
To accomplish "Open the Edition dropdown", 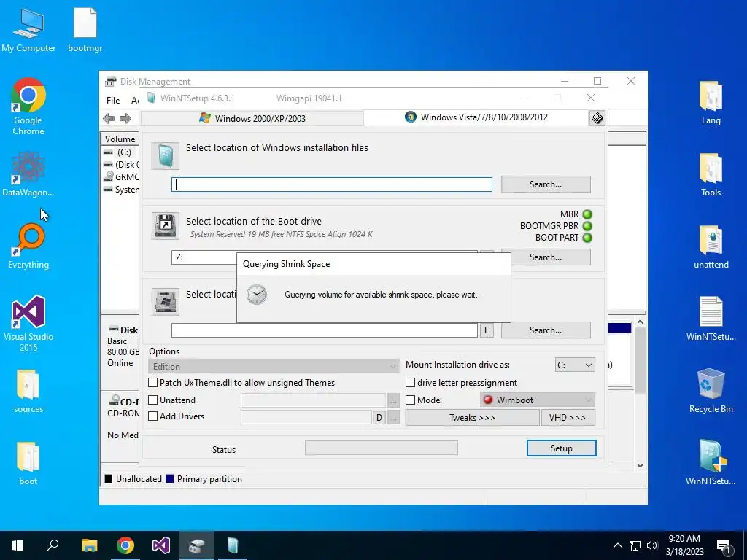I will [x=274, y=366].
